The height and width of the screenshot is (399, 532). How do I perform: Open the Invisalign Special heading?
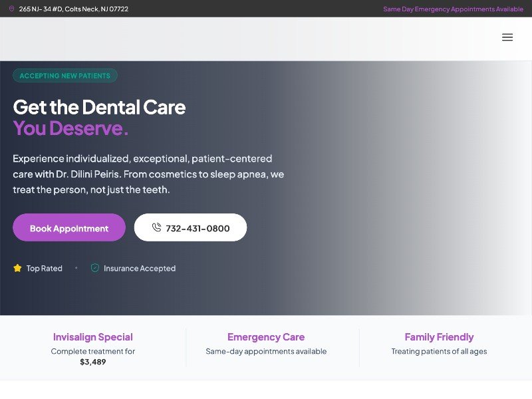coord(93,337)
